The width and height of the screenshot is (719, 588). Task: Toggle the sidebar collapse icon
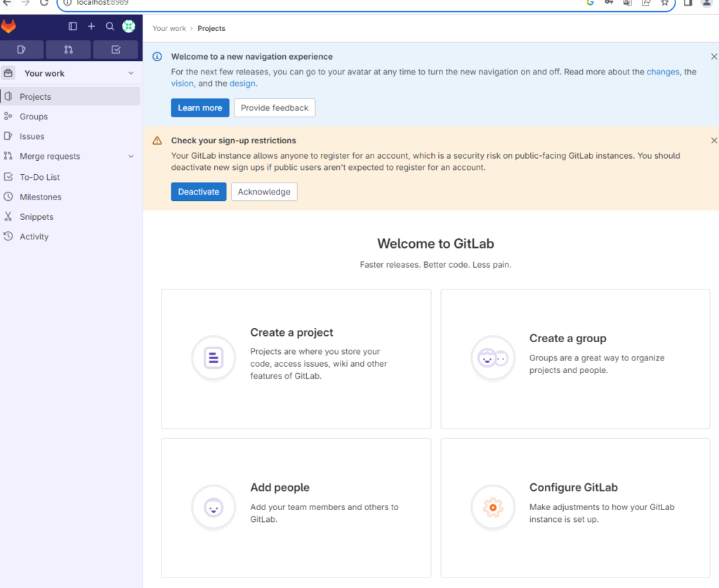point(72,27)
